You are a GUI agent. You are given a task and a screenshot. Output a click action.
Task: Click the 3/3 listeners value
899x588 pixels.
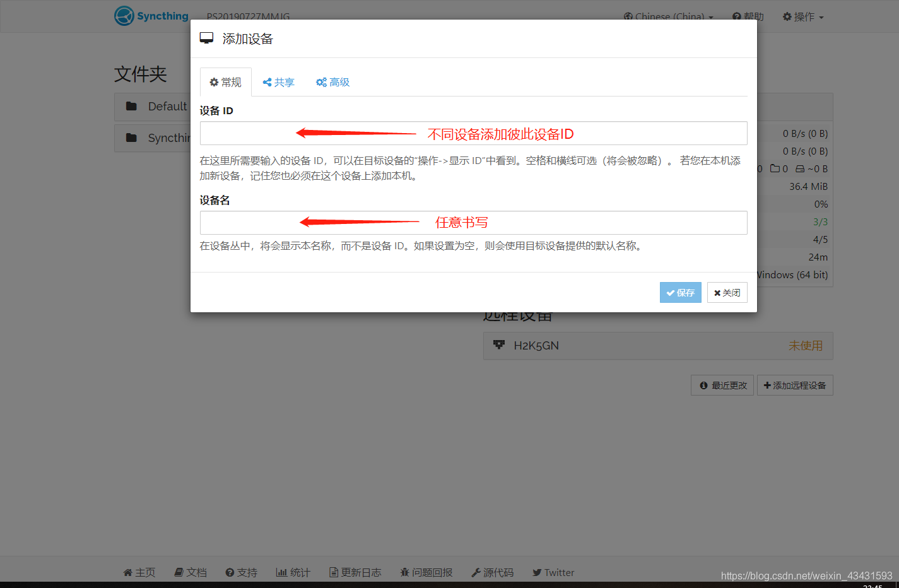[820, 222]
